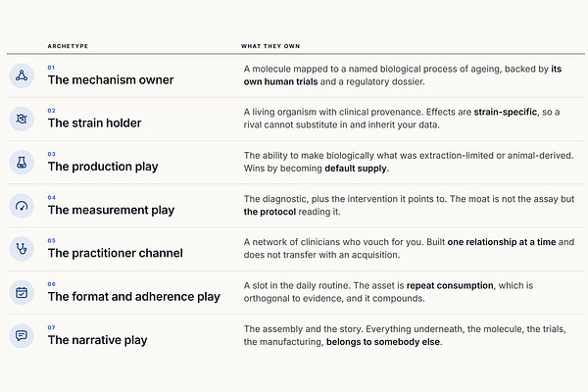This screenshot has width=588, height=392.
Task: Select 'The production play' heading
Action: click(x=103, y=167)
